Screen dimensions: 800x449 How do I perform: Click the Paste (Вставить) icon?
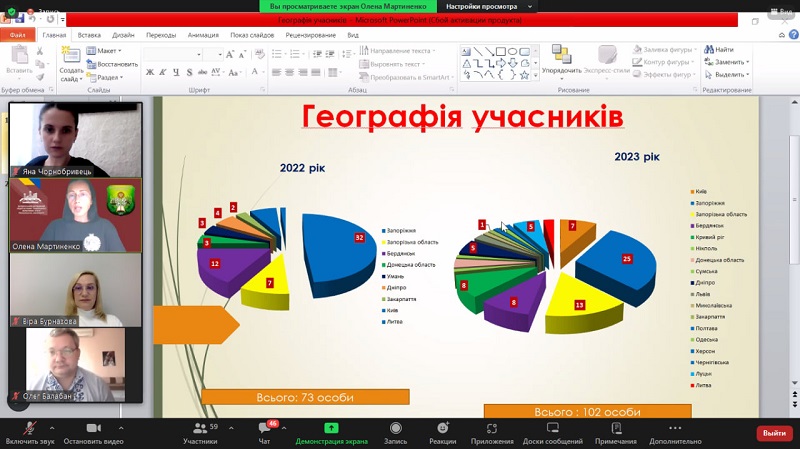[x=19, y=55]
